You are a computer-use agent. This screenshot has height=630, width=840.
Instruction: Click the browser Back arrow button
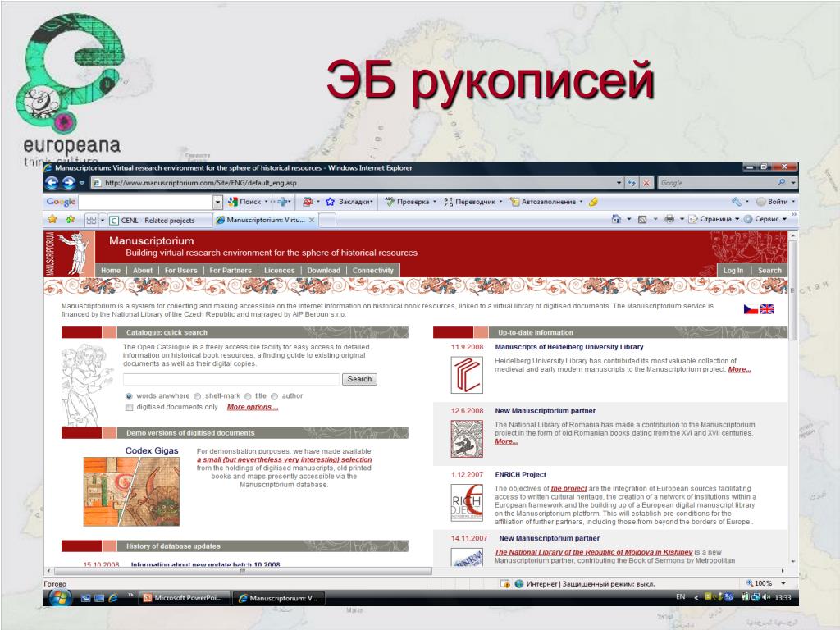coord(52,183)
